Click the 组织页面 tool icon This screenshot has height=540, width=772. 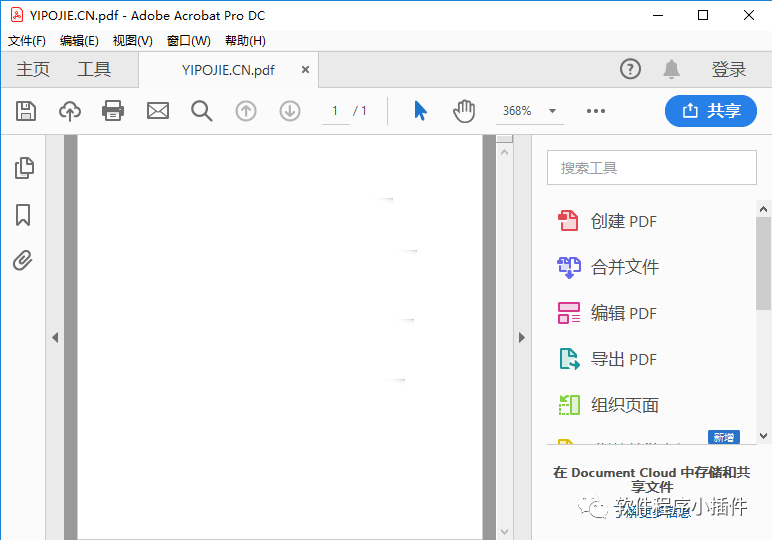(x=569, y=405)
